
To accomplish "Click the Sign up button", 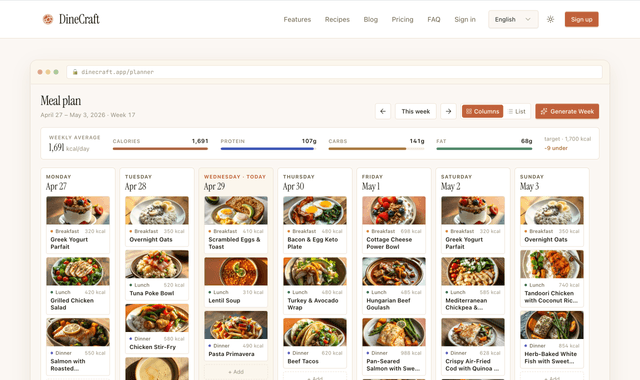I will tap(581, 19).
